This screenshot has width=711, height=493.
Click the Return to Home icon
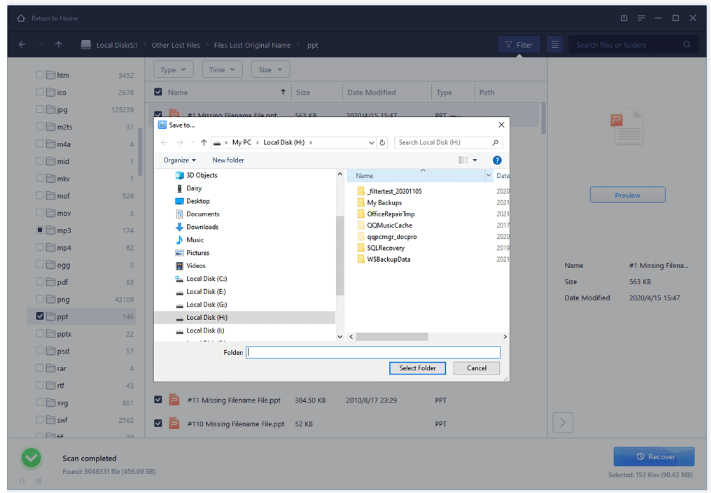(x=22, y=17)
